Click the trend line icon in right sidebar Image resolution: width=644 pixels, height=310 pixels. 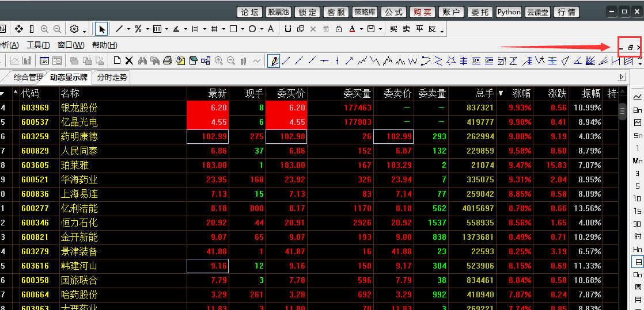638,97
